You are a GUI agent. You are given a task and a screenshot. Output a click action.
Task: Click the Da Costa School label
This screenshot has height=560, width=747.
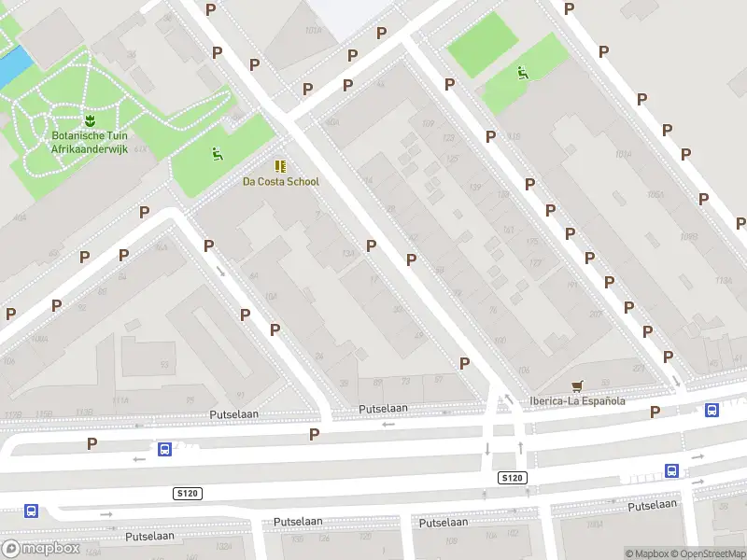(x=281, y=181)
